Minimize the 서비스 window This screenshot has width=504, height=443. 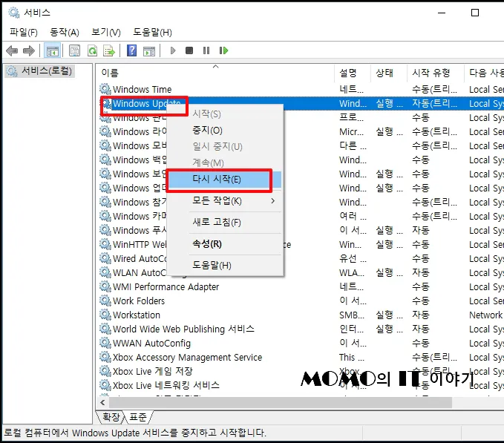point(442,13)
